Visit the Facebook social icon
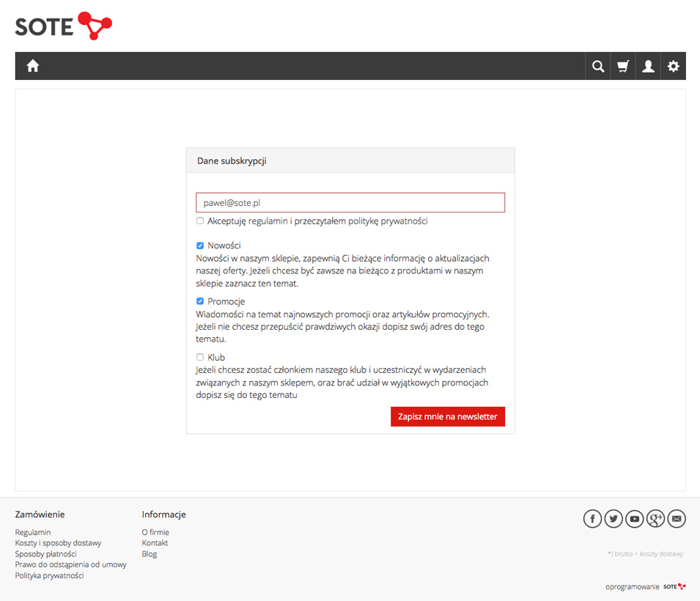This screenshot has height=601, width=700. (x=592, y=519)
